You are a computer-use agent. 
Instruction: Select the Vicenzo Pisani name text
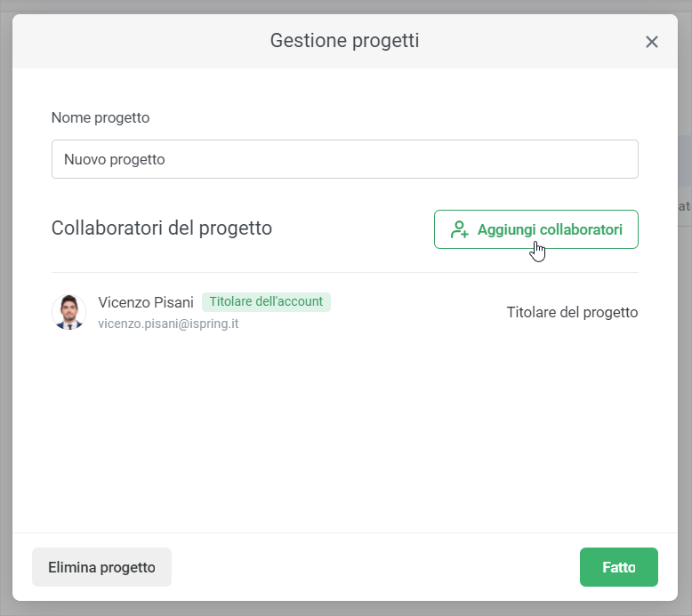tap(146, 302)
